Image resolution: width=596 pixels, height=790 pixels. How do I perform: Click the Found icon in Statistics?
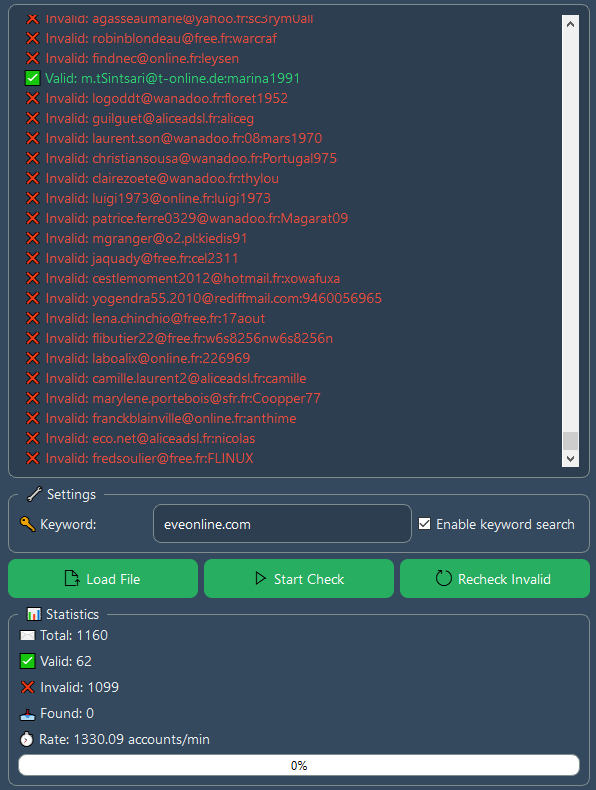[28, 713]
